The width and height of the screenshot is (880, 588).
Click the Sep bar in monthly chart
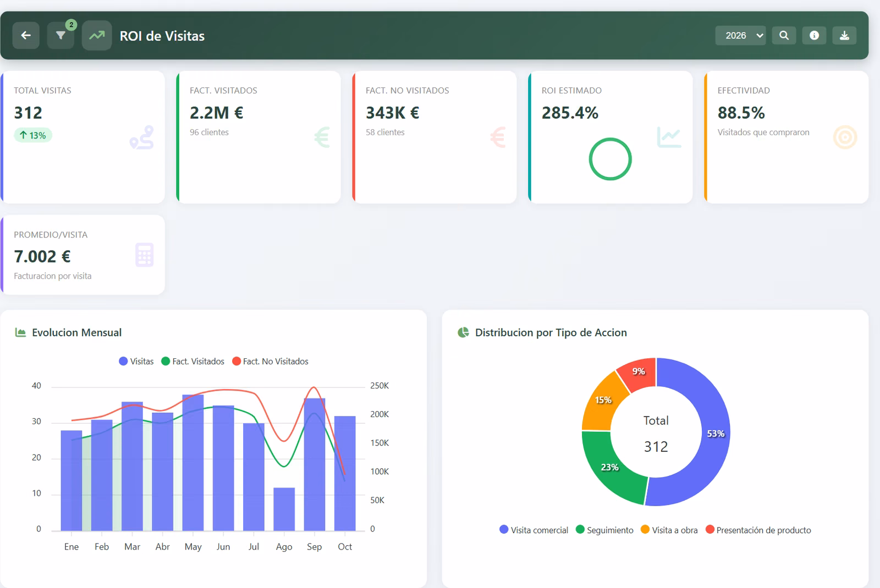pyautogui.click(x=315, y=464)
